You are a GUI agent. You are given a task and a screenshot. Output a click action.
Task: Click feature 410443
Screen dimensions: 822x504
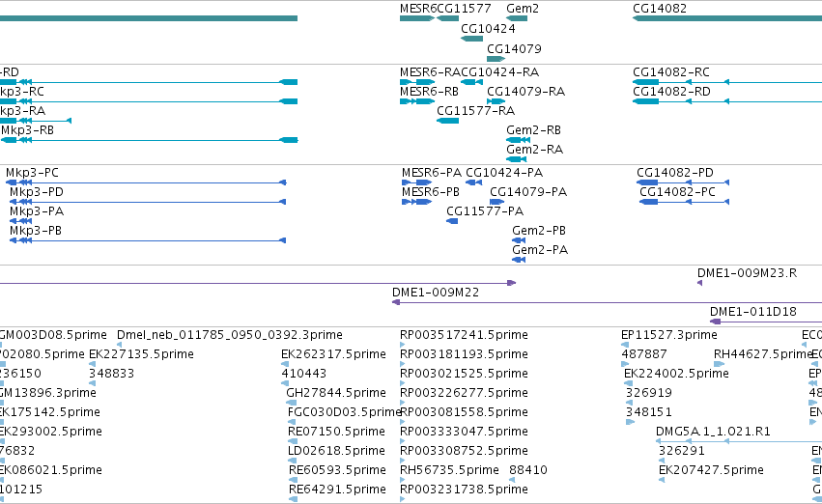coord(285,383)
